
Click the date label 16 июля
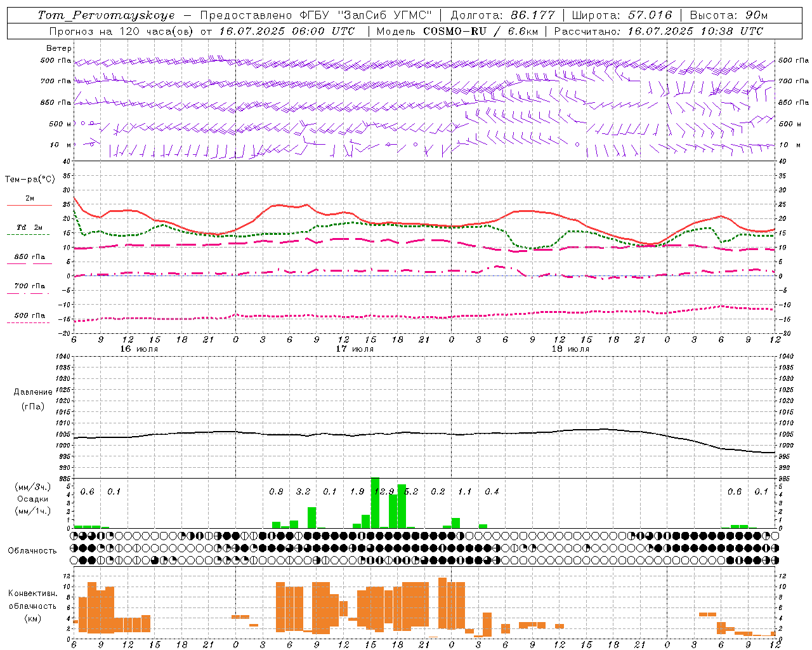click(x=139, y=348)
